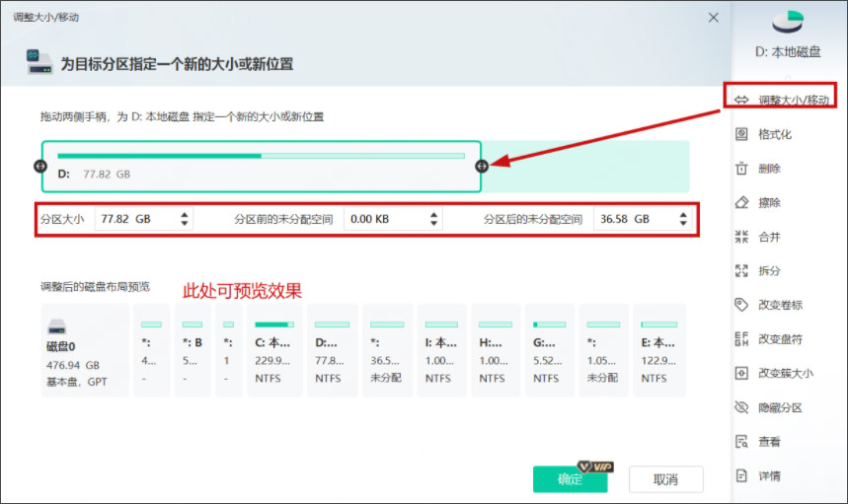Decrease 分区后的未分配空间 with down arrow

click(683, 223)
